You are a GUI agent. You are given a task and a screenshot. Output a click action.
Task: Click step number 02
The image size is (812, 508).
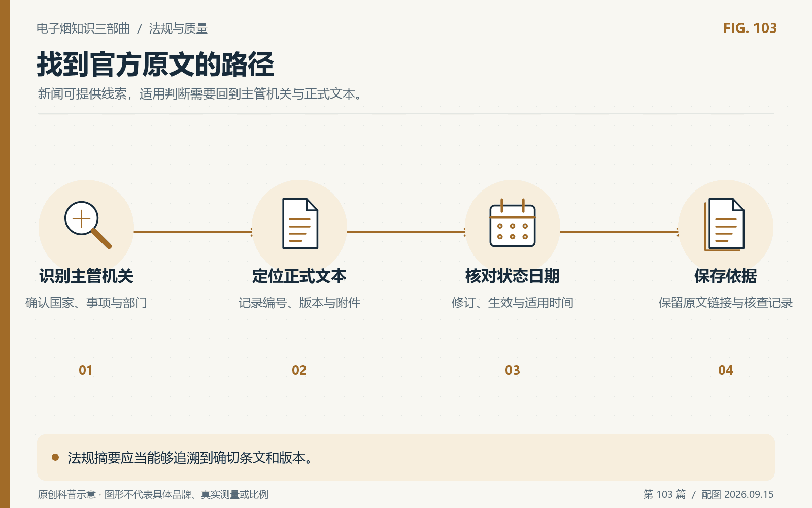pos(299,370)
